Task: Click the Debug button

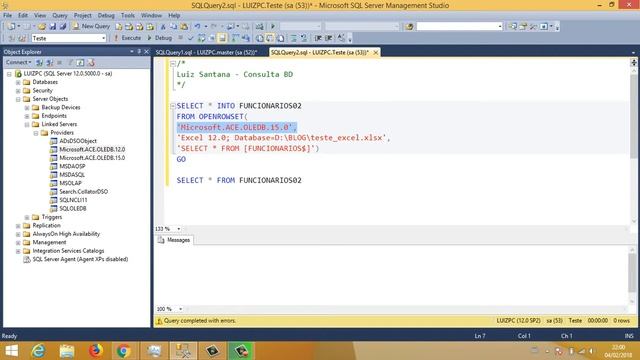Action: pyautogui.click(x=159, y=38)
